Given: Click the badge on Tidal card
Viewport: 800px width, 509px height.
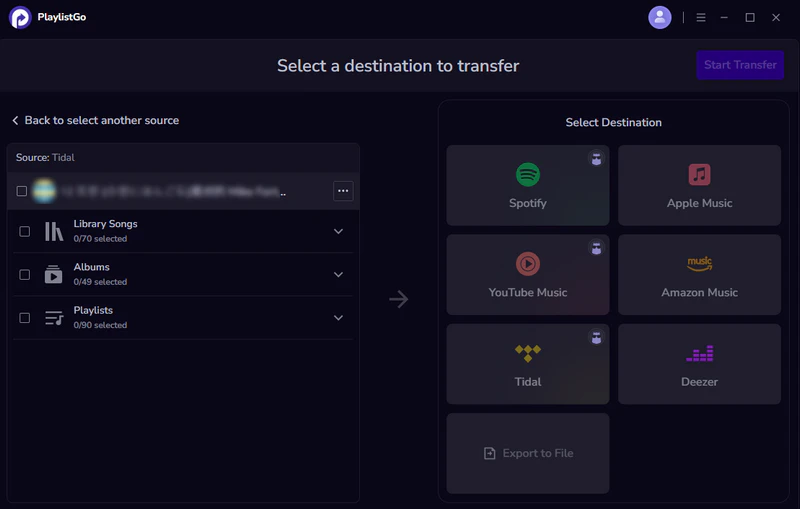Looking at the screenshot, I should [x=596, y=337].
